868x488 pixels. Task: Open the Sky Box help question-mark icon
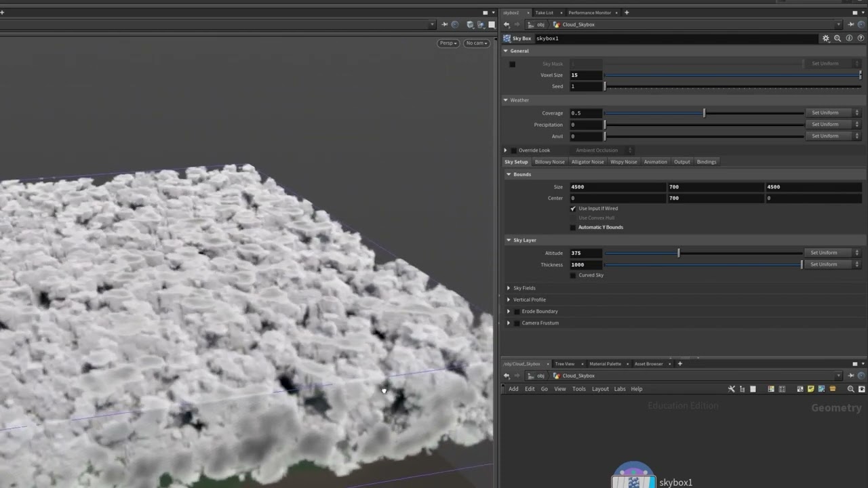coord(861,39)
